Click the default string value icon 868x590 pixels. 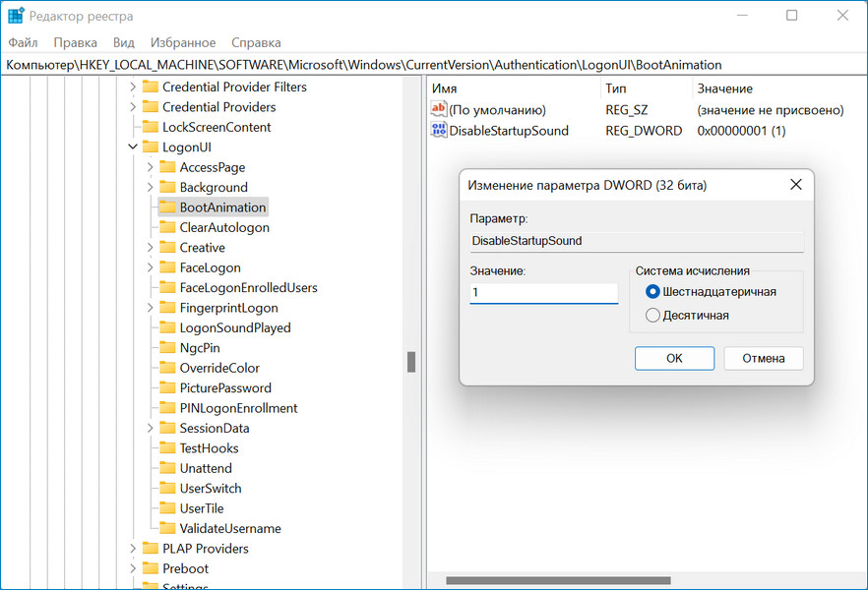pos(439,109)
